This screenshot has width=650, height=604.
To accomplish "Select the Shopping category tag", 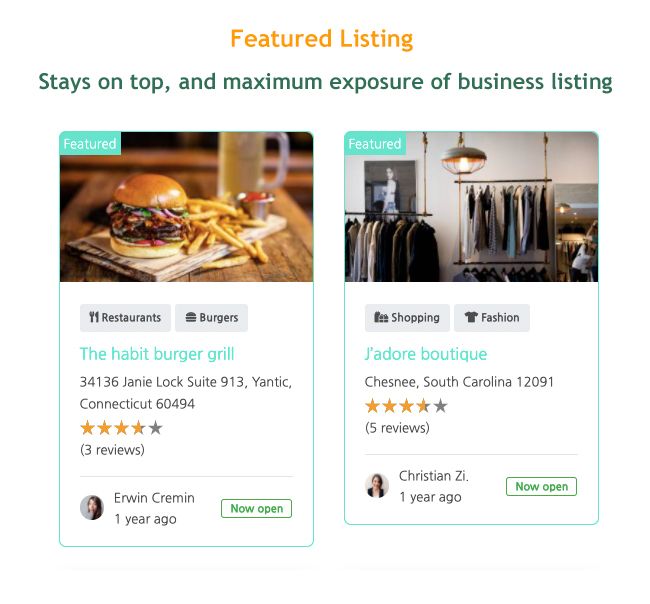I will 407,318.
